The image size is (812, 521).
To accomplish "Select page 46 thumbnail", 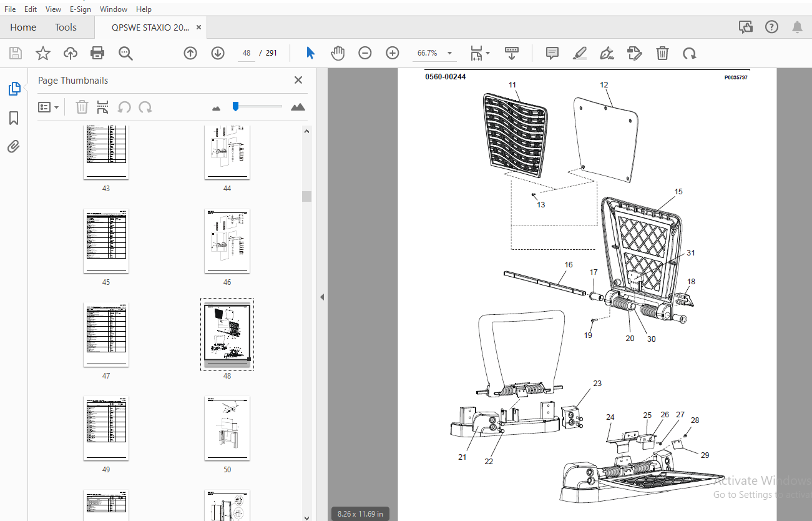I will pyautogui.click(x=227, y=241).
